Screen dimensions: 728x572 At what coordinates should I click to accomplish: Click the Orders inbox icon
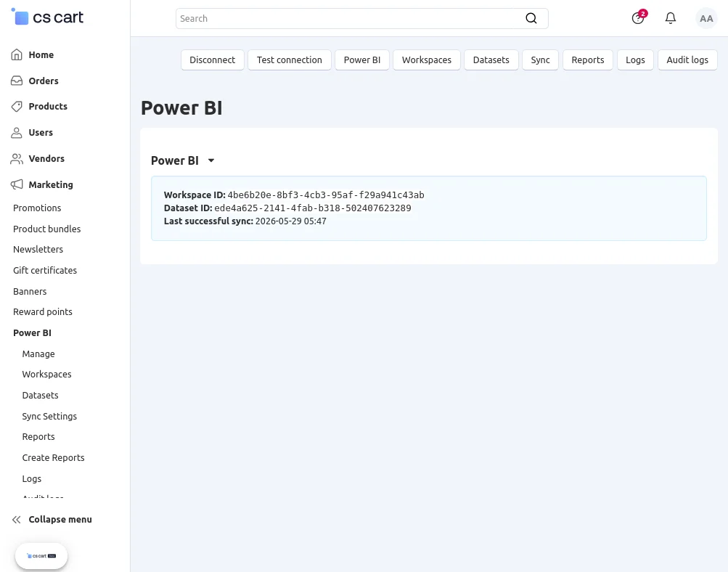(17, 81)
